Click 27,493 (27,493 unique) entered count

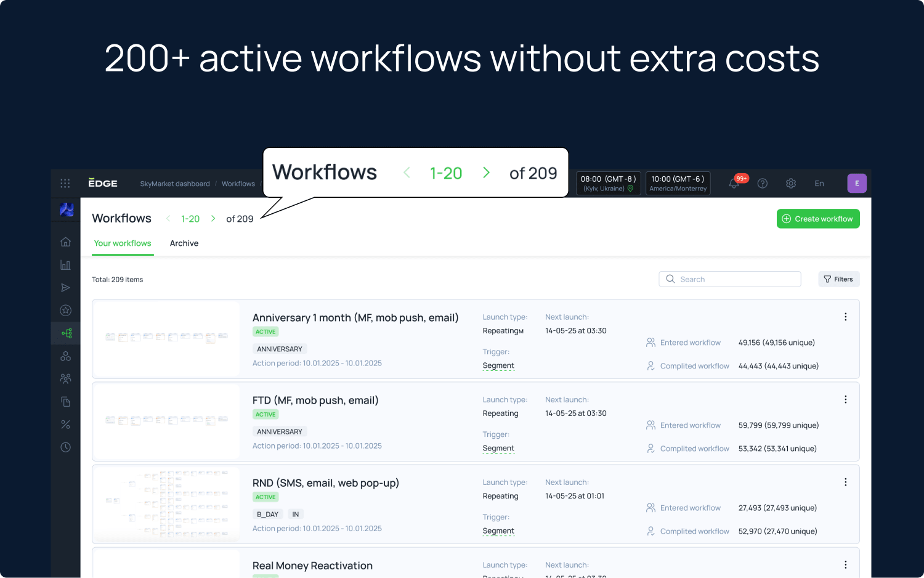point(777,508)
